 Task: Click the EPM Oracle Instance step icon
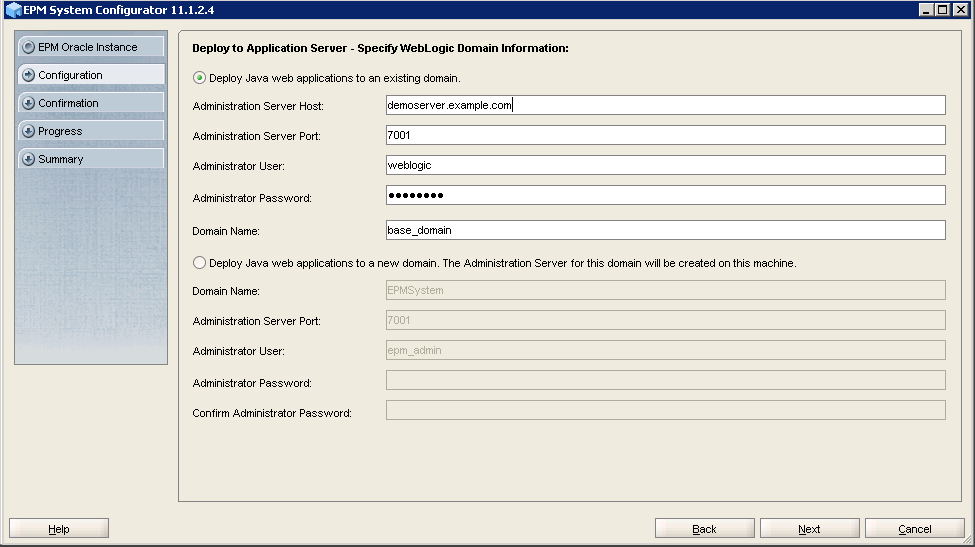point(29,47)
